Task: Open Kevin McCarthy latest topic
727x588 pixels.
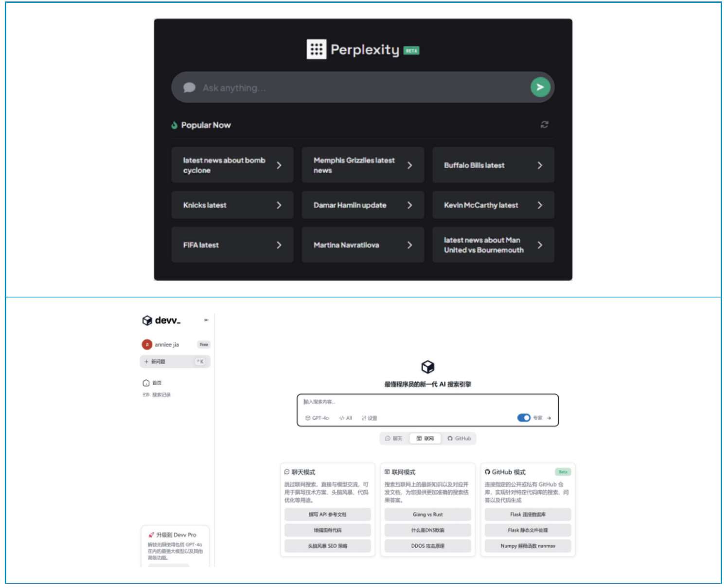Action: tap(493, 205)
